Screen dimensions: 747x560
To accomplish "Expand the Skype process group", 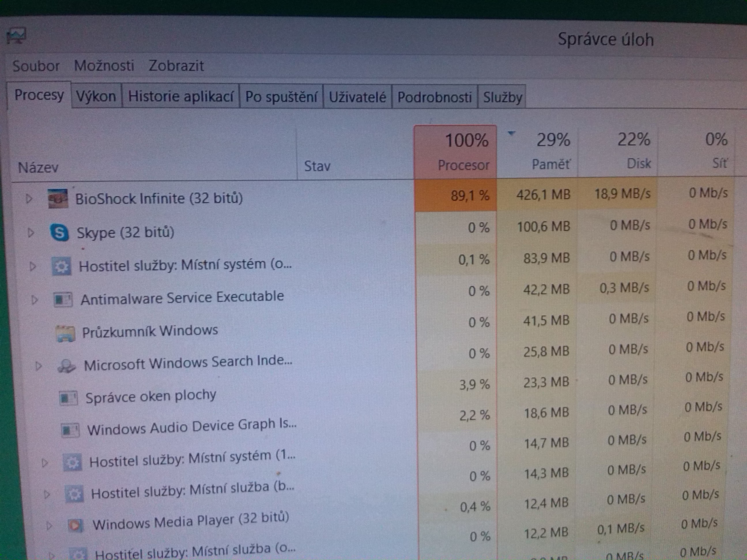I will 31,232.
